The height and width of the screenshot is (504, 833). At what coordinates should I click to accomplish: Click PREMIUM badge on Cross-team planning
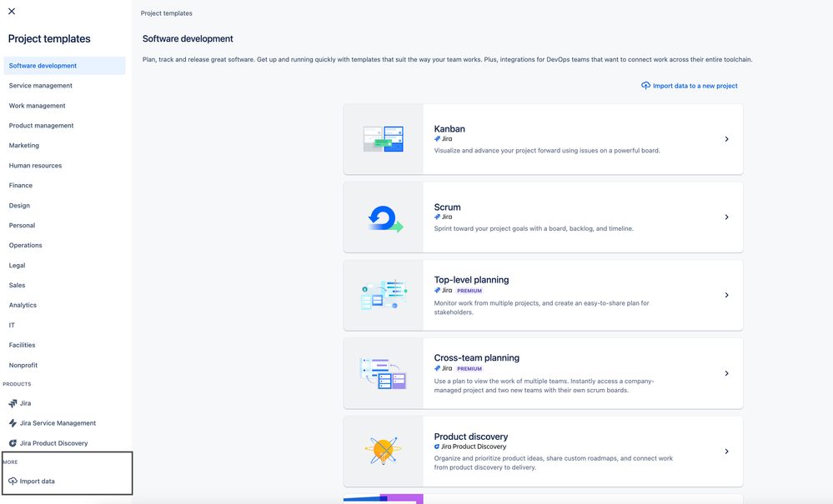469,369
